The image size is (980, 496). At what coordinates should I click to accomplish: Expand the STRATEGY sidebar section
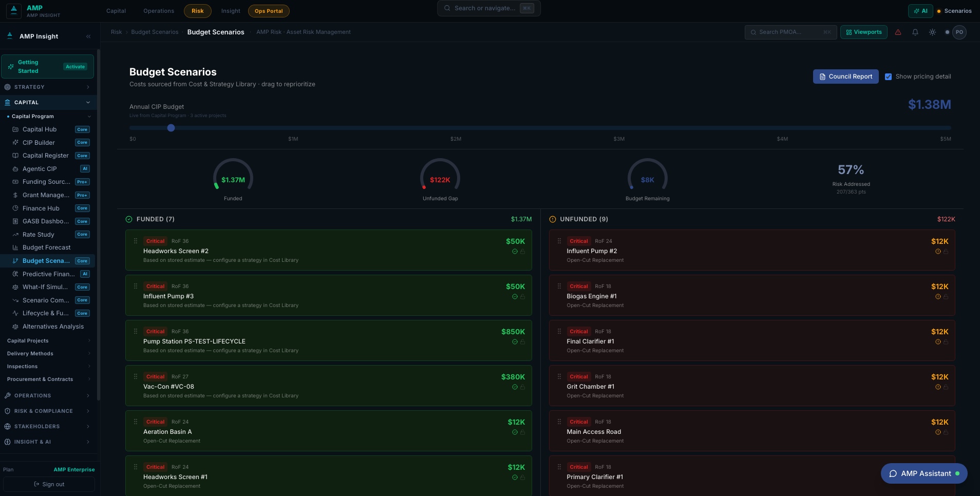[48, 87]
